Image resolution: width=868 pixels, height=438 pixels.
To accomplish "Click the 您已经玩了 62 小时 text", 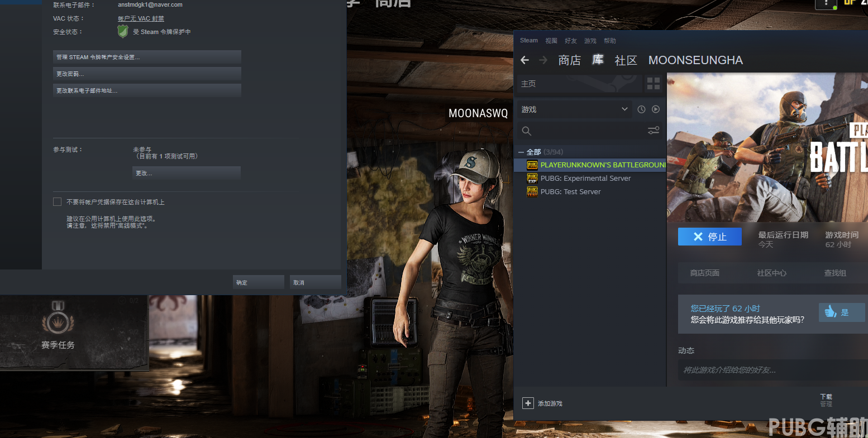I will point(725,309).
